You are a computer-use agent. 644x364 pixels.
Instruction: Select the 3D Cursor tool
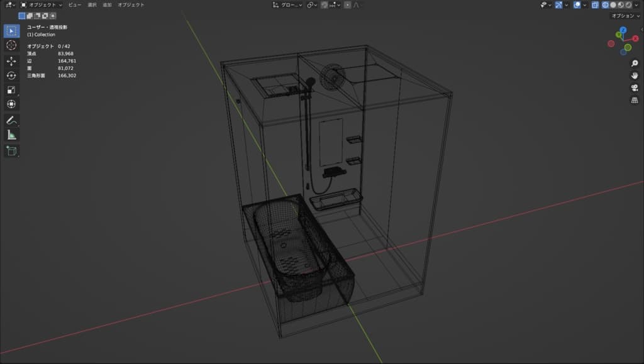(x=11, y=45)
